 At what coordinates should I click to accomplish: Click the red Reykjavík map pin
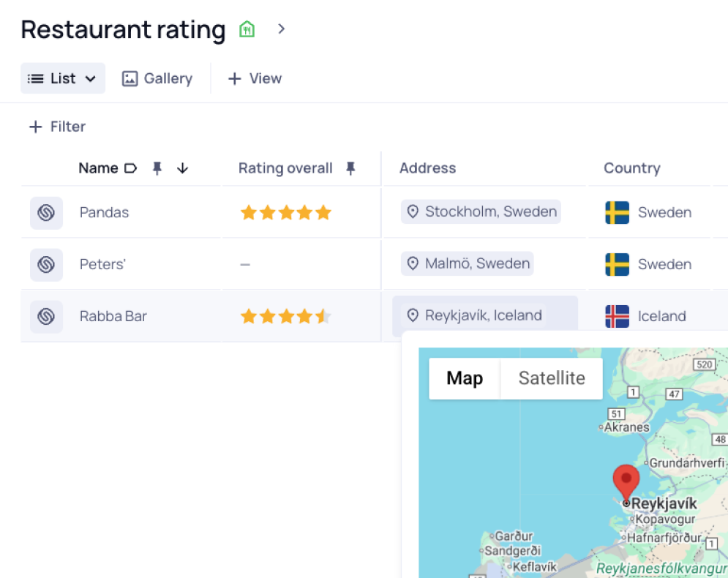[626, 481]
